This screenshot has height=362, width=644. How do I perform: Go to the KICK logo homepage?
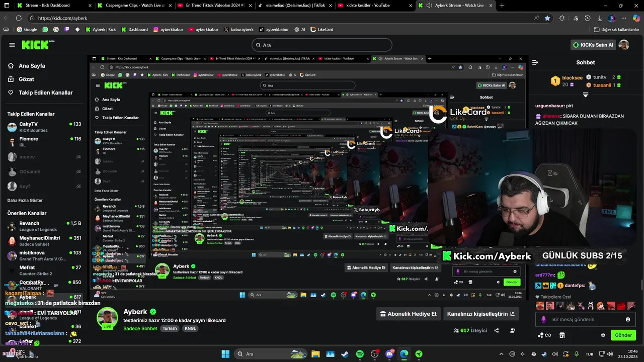tap(38, 45)
